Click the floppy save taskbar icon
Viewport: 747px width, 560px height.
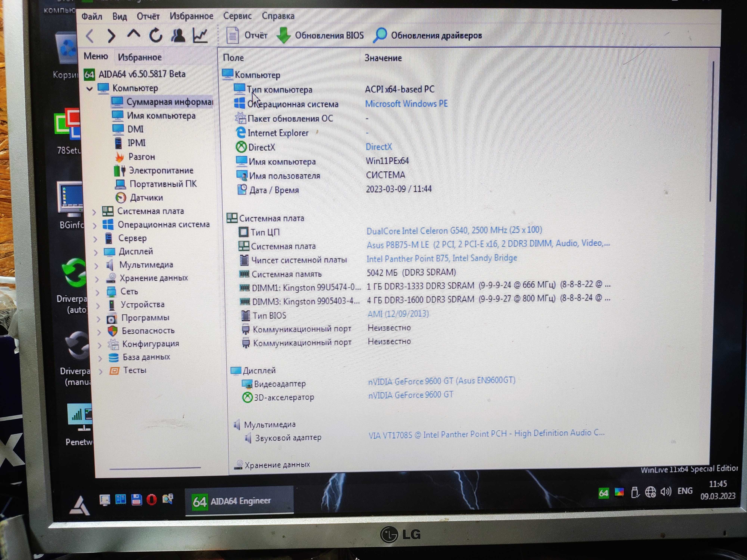pyautogui.click(x=136, y=499)
